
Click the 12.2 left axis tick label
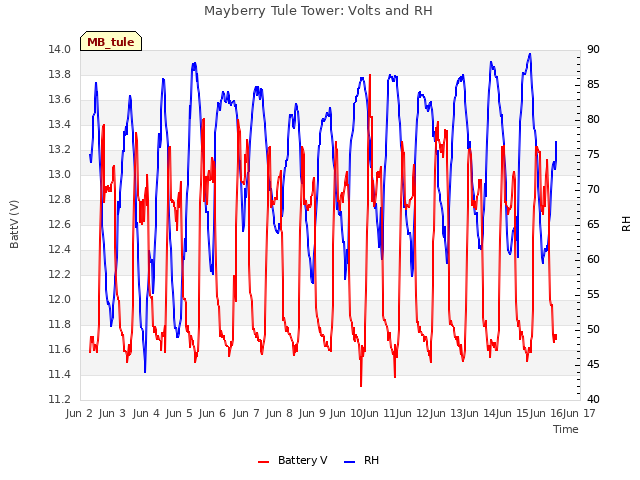tap(60, 274)
